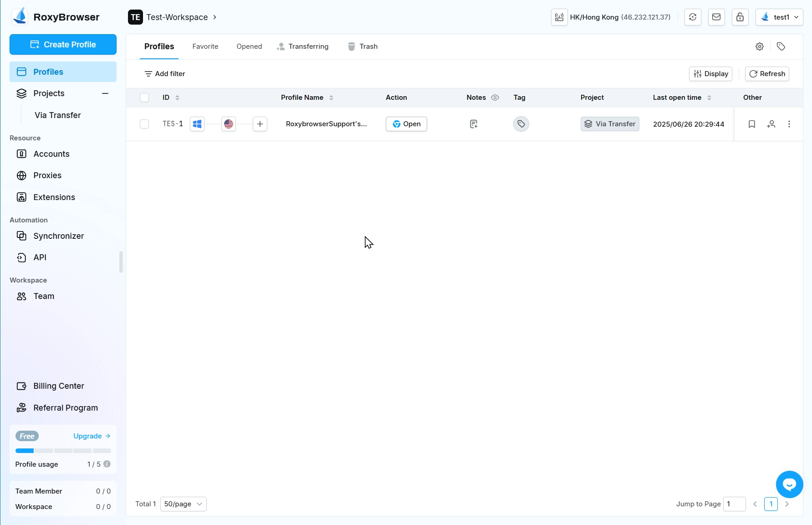Click the Profile usage progress bar
Viewport: 812px width, 525px height.
tap(63, 451)
